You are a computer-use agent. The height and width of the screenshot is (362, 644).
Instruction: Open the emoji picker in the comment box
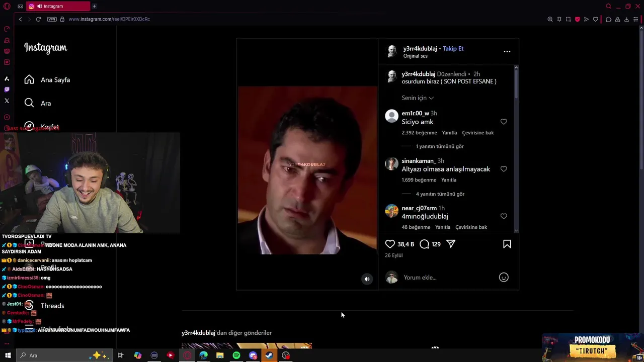click(504, 277)
